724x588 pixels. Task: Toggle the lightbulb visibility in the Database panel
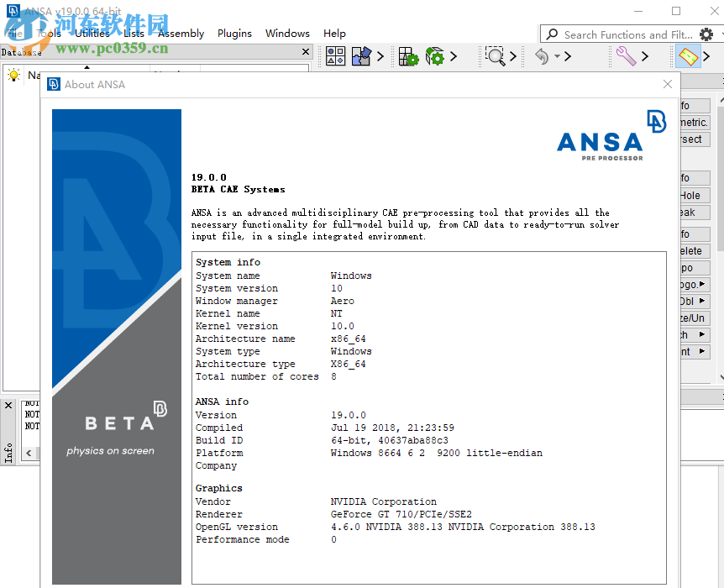coord(14,75)
